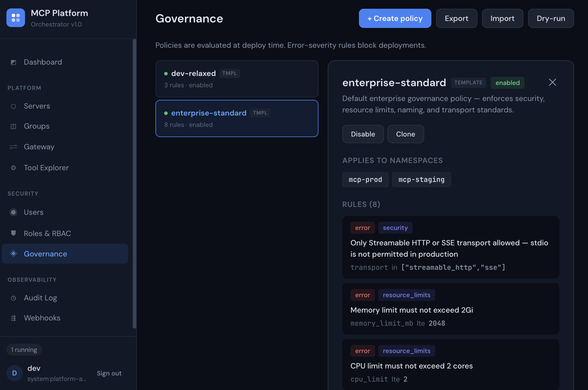The width and height of the screenshot is (588, 390).
Task: Open the Audit Log
Action: pyautogui.click(x=65, y=298)
